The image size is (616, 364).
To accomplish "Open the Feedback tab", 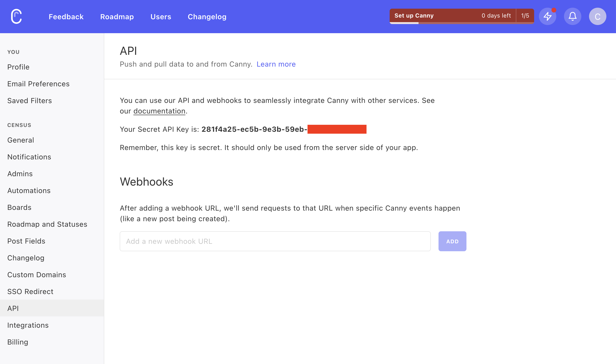I will 66,17.
